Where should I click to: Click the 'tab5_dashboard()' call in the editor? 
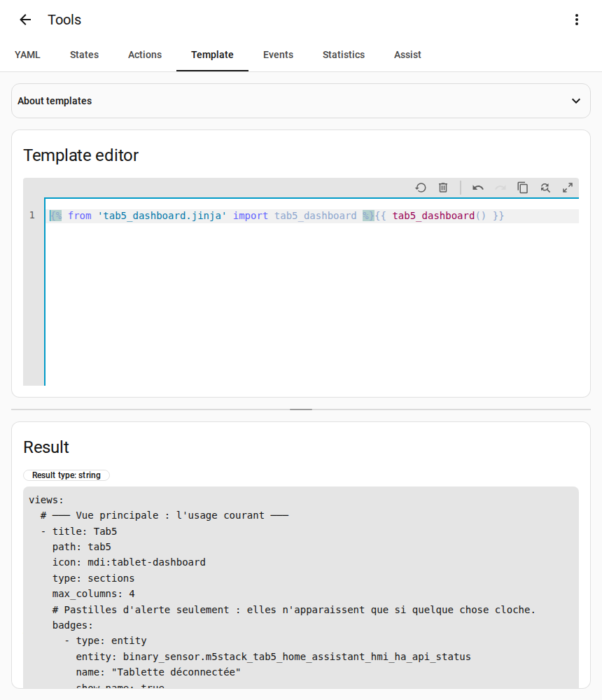pos(439,216)
